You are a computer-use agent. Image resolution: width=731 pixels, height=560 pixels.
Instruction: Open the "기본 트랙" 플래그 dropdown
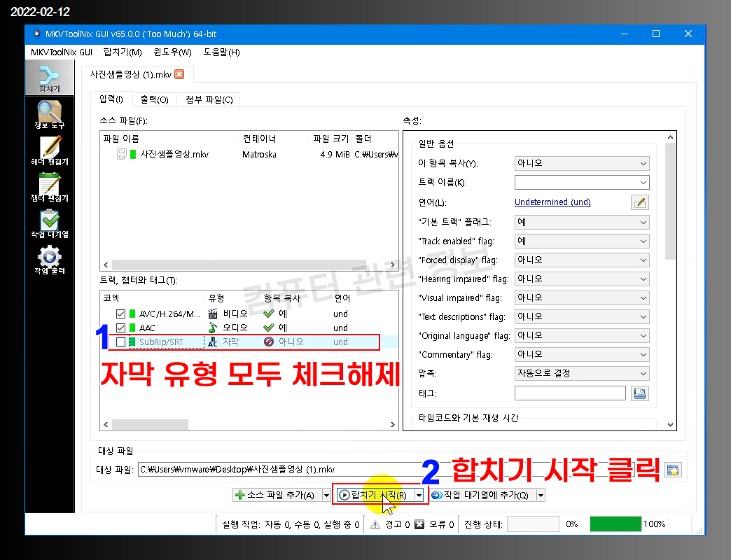pyautogui.click(x=582, y=222)
